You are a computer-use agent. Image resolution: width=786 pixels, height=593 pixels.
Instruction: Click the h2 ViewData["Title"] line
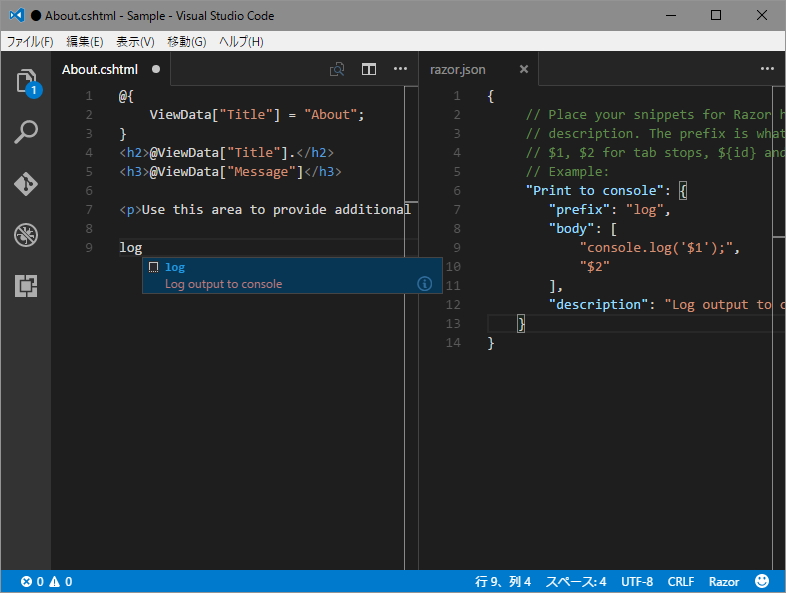pyautogui.click(x=226, y=152)
